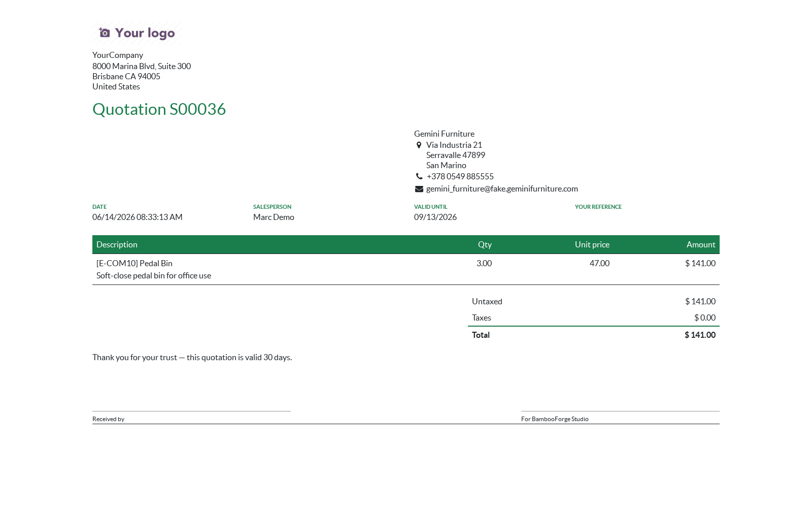Screen dimensions: 812x508
Task: Click date value 06/14/2026 08:33:13 AM
Action: [x=138, y=217]
